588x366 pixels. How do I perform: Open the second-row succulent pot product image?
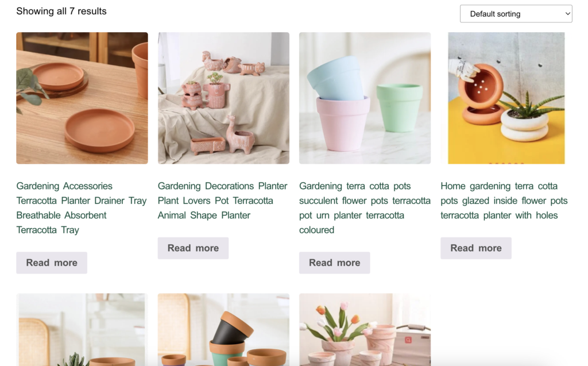pos(82,330)
